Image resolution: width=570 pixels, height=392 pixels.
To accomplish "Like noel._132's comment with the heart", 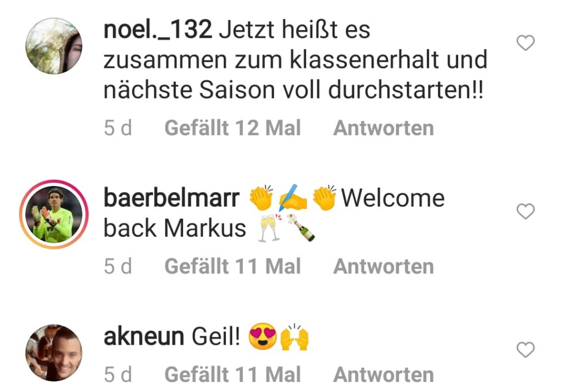I will point(525,43).
